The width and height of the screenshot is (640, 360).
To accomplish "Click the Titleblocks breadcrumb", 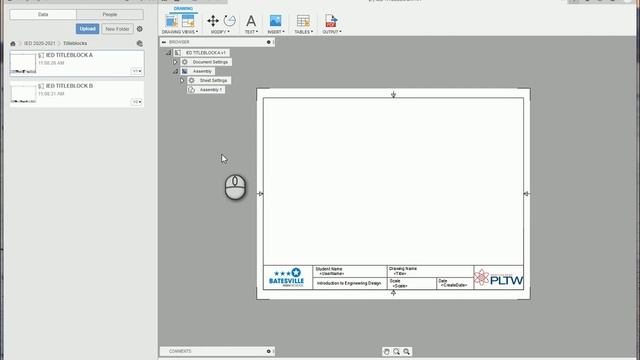I will (x=75, y=43).
